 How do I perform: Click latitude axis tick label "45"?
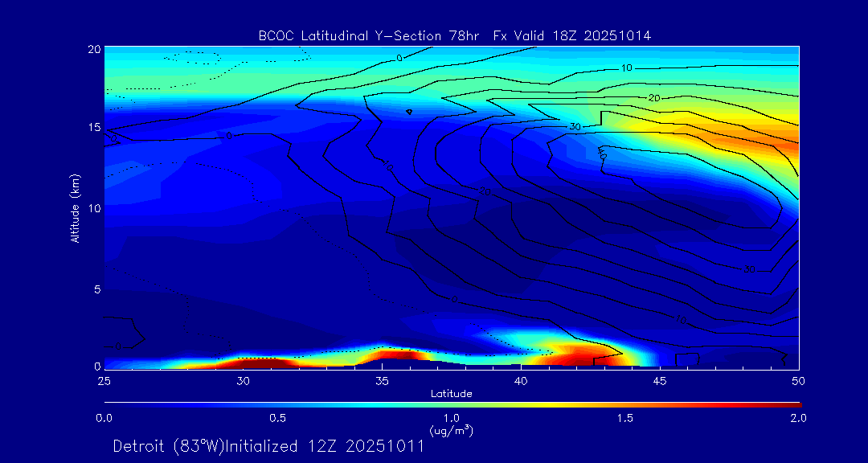click(x=660, y=381)
